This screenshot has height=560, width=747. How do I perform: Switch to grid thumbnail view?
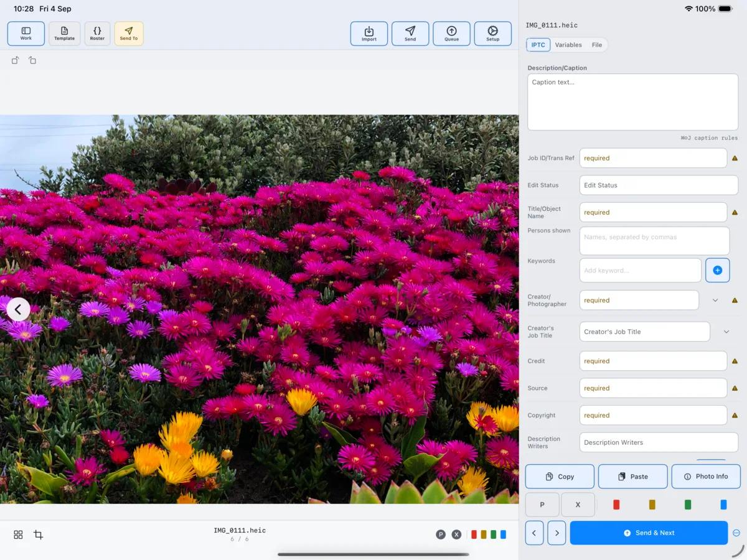click(x=18, y=534)
